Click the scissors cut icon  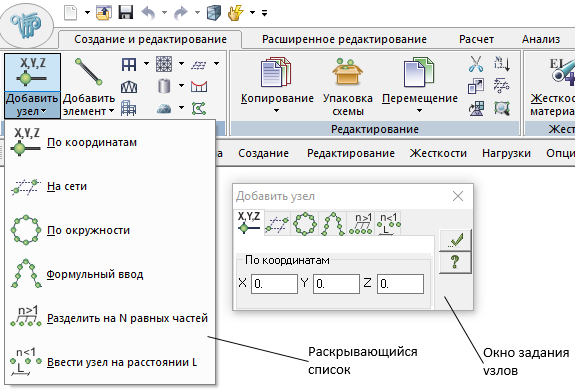coord(476,64)
